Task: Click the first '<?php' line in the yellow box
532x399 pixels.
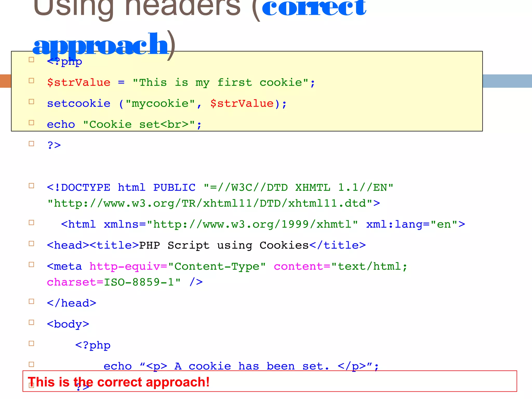Action: coord(64,62)
